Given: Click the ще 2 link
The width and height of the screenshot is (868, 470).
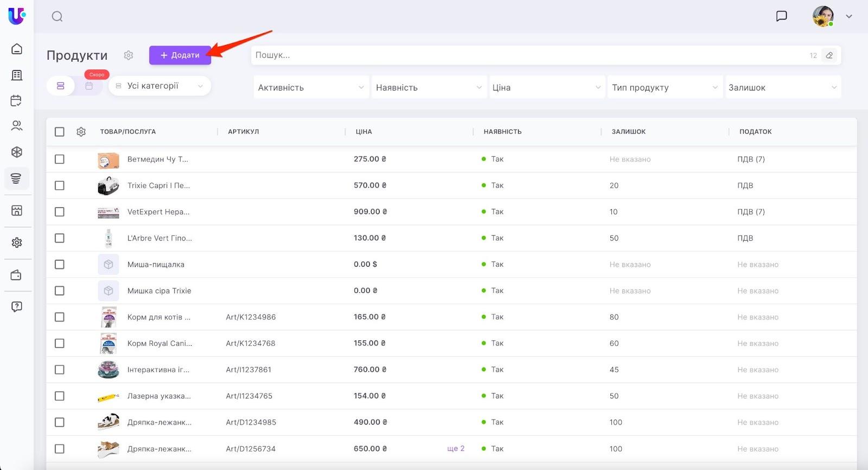Looking at the screenshot, I should coord(456,449).
